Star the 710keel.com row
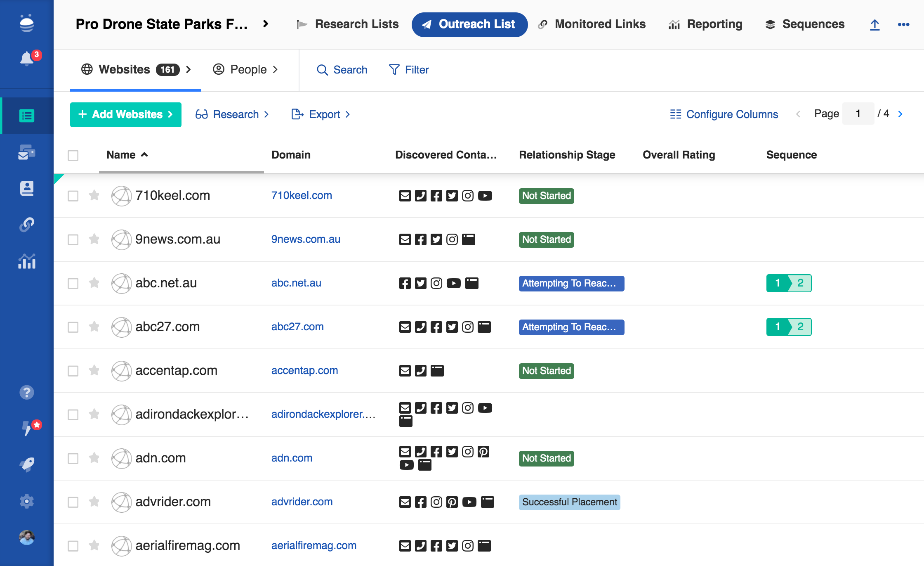The image size is (924, 566). [94, 195]
